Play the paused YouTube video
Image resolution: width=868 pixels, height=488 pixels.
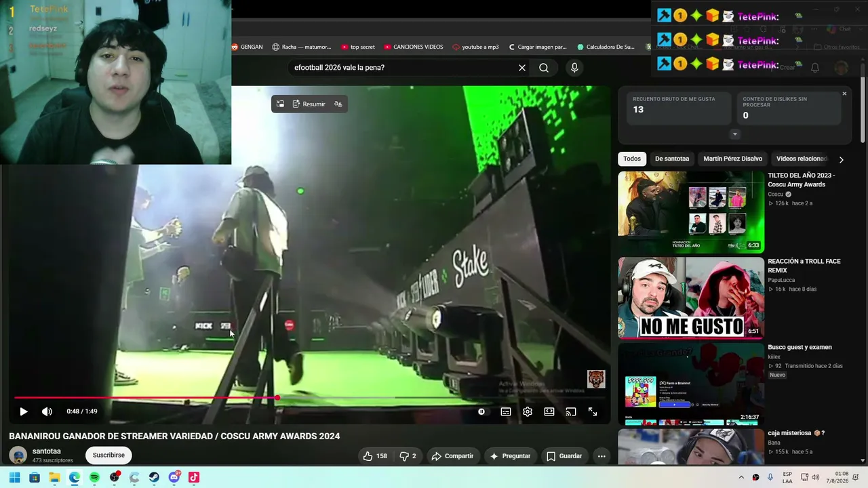23,411
